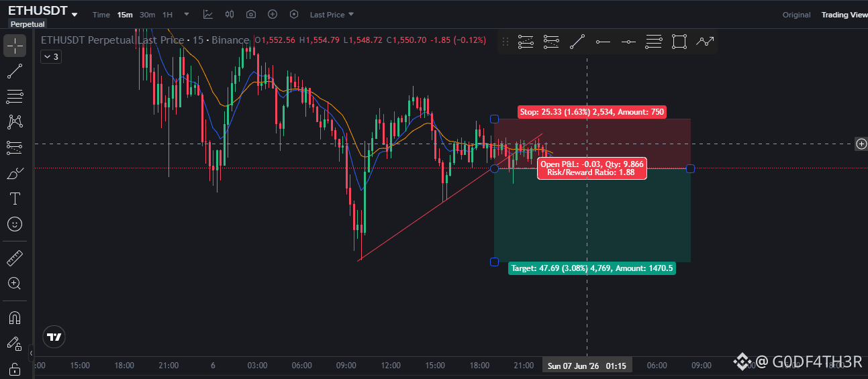868x379 pixels.
Task: Select the rectangle shape favorite tool
Action: point(679,42)
